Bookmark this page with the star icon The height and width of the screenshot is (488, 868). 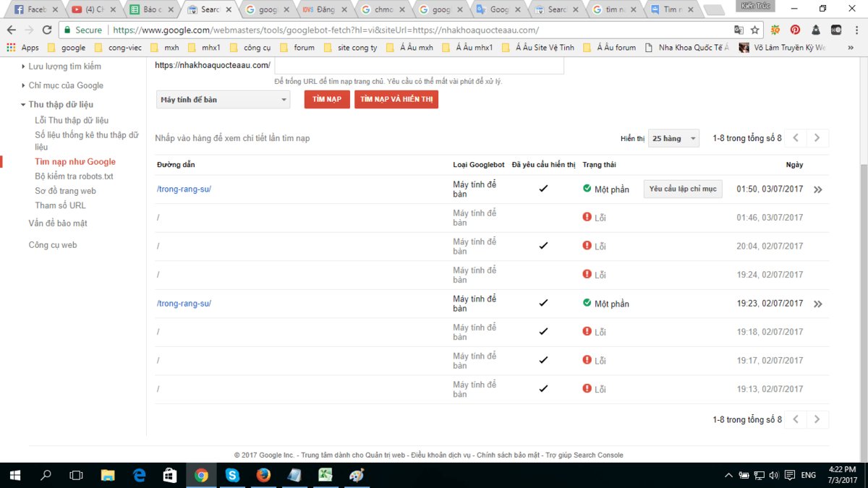(755, 30)
